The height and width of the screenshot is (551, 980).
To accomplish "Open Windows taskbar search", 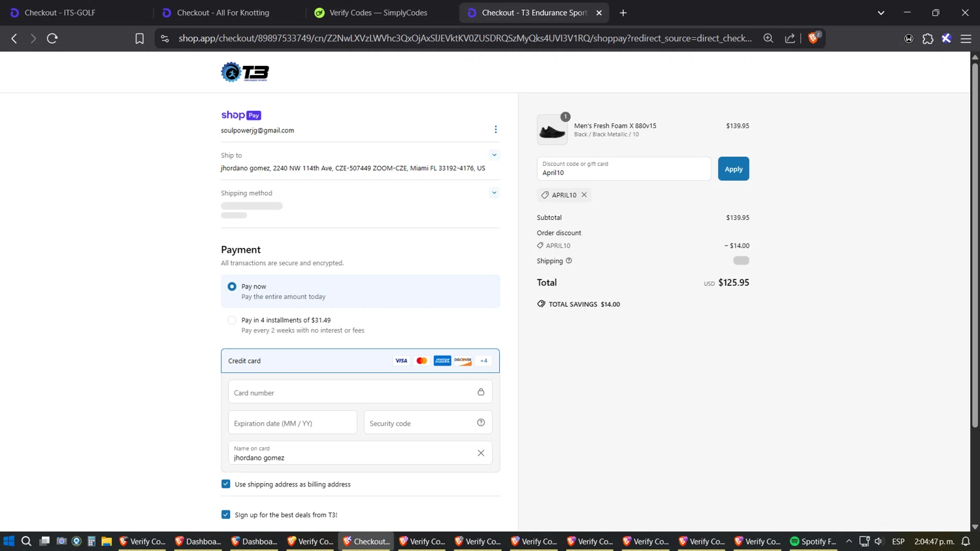I will [26, 541].
